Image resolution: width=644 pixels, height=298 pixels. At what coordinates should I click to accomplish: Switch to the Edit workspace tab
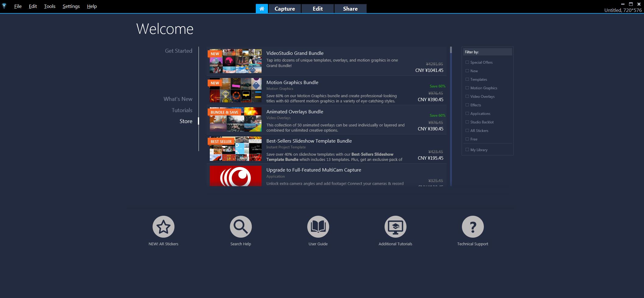pos(318,9)
